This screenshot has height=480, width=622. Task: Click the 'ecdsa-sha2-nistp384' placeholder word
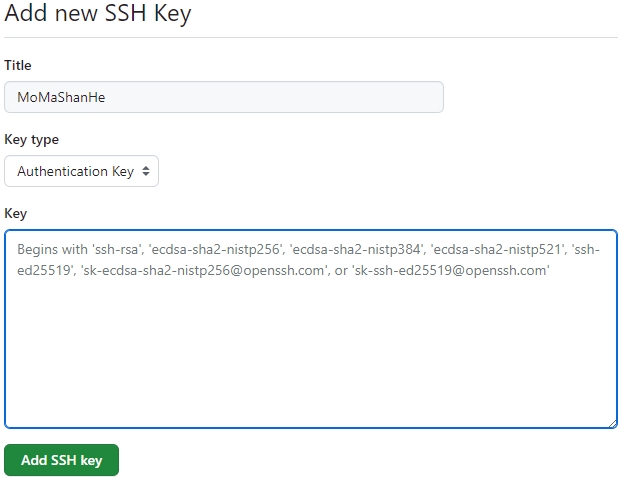click(353, 250)
